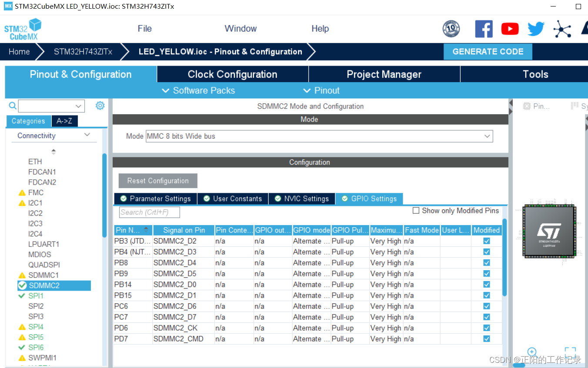This screenshot has width=588, height=368.
Task: Click the FMC warning triangle icon
Action: [x=22, y=193]
